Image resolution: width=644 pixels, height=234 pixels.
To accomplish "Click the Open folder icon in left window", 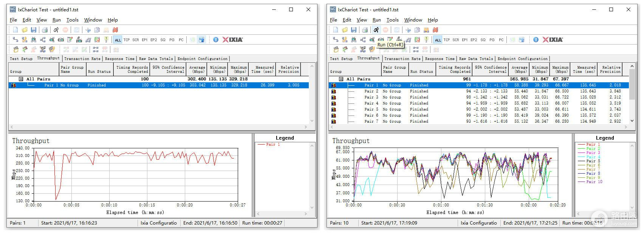I will tap(25, 30).
